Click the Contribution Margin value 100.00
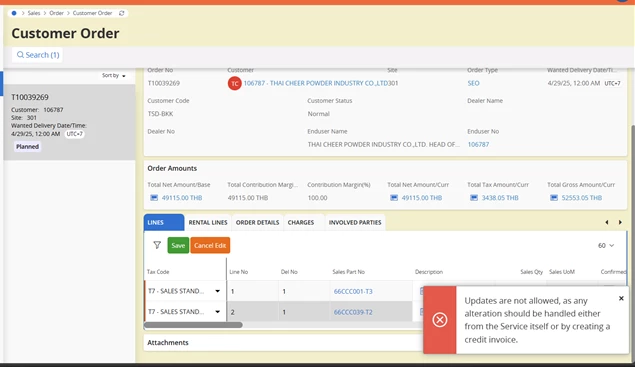 pyautogui.click(x=318, y=198)
